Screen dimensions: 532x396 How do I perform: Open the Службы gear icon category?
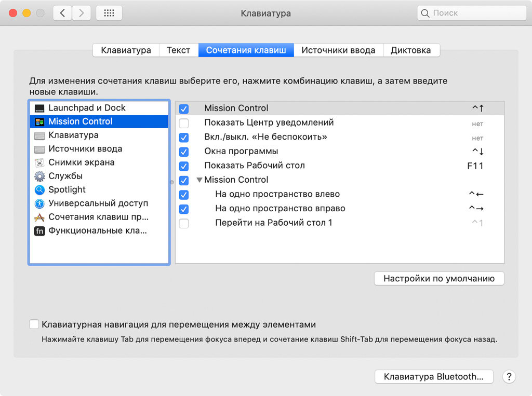[39, 176]
